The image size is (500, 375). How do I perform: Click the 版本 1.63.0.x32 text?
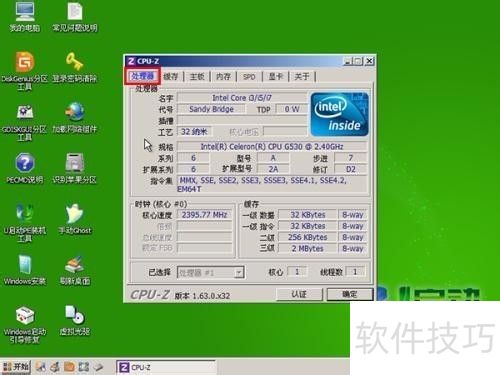[x=202, y=296]
